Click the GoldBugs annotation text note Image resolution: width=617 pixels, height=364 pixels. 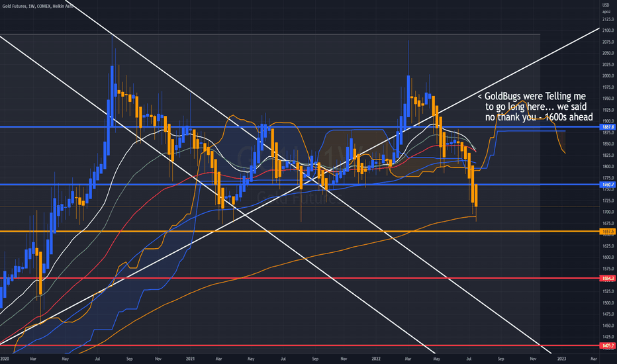pos(535,107)
